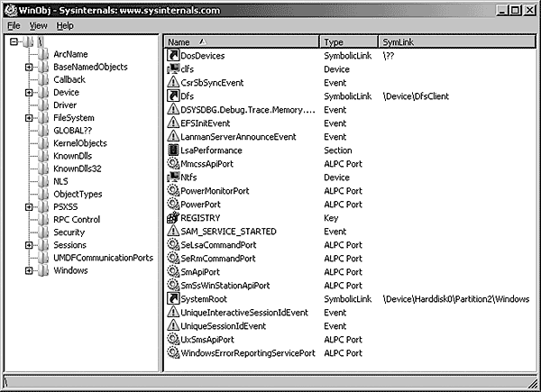Click the SystemRoot symbolic link icon

coord(174,298)
